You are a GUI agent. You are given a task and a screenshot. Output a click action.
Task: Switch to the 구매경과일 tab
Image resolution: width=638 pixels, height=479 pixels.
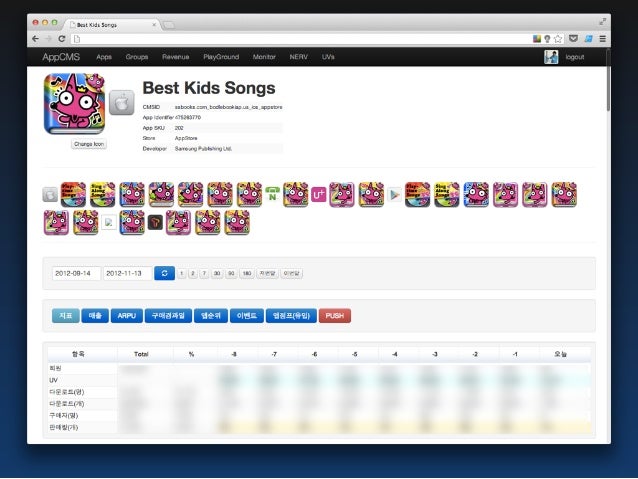[168, 315]
